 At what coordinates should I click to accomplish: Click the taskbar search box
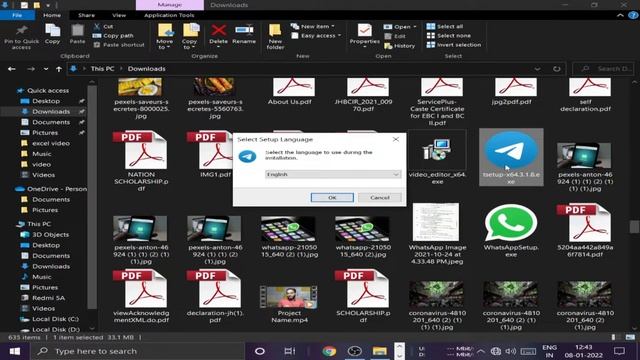click(137, 351)
